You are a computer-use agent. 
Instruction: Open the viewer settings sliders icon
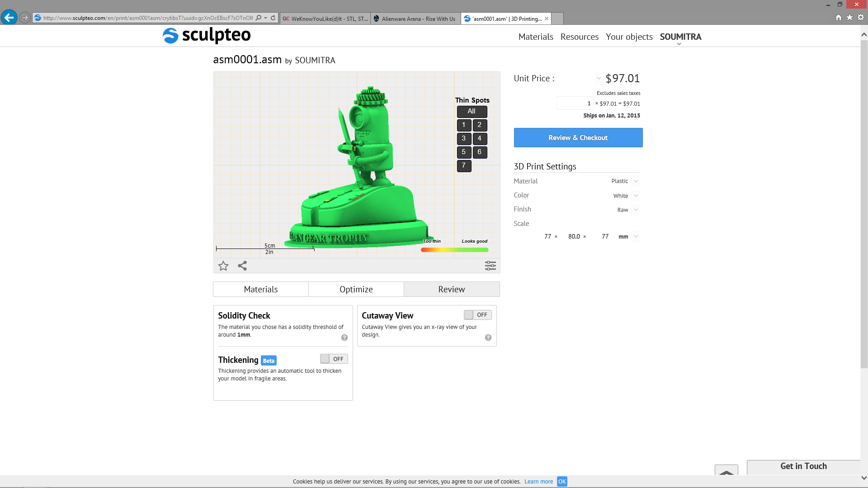click(491, 266)
